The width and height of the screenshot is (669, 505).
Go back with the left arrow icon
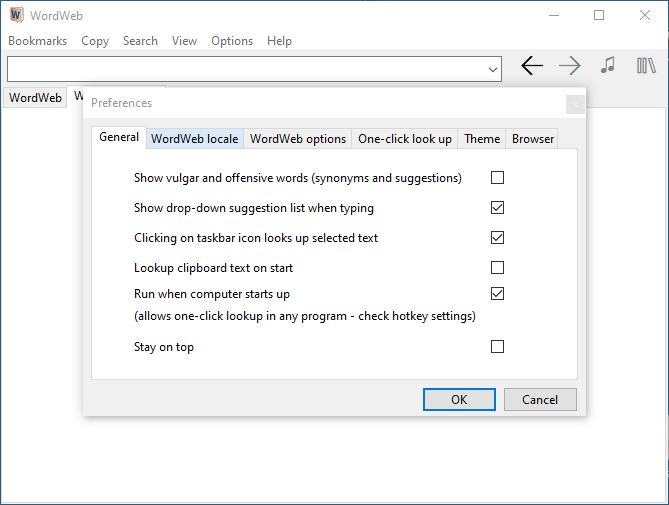(532, 66)
